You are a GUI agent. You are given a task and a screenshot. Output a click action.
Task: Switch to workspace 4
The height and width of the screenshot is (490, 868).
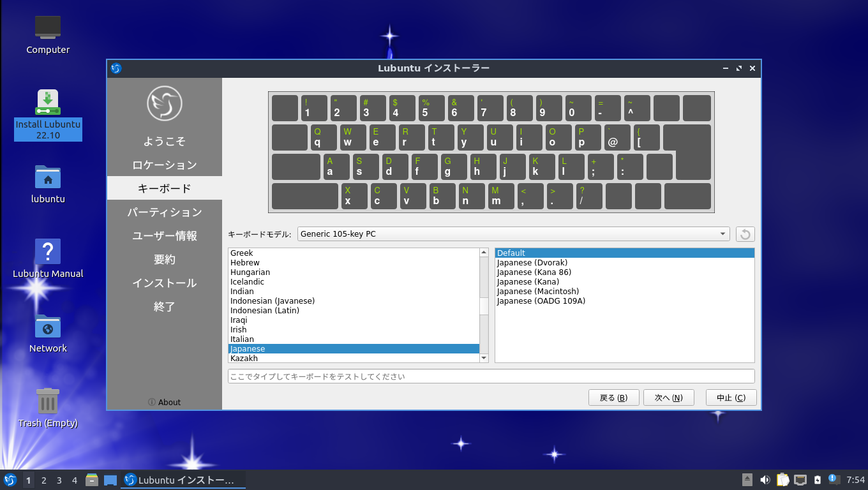click(x=75, y=480)
